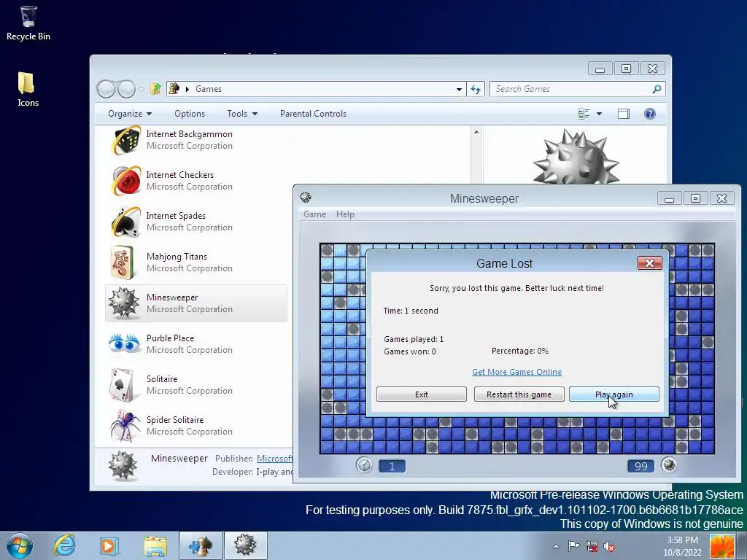
Task: Open recent pages dropdown beside navigation buttons
Action: 141,90
